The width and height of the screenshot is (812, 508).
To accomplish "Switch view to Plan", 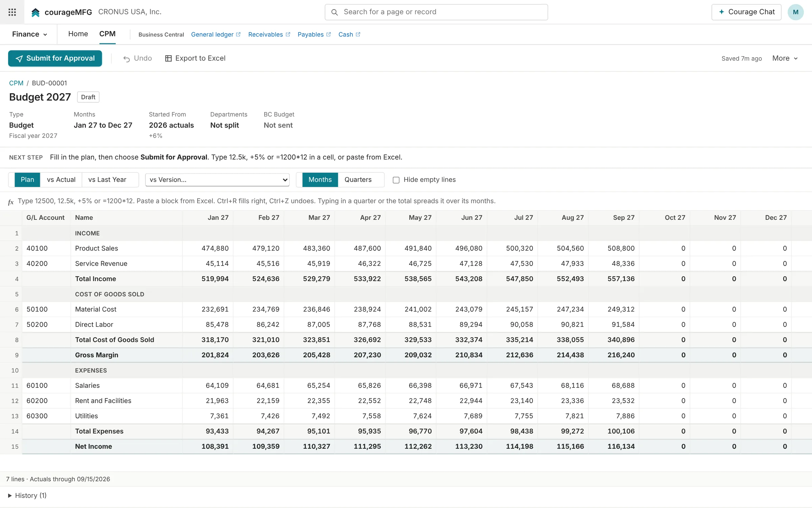I will [x=27, y=179].
